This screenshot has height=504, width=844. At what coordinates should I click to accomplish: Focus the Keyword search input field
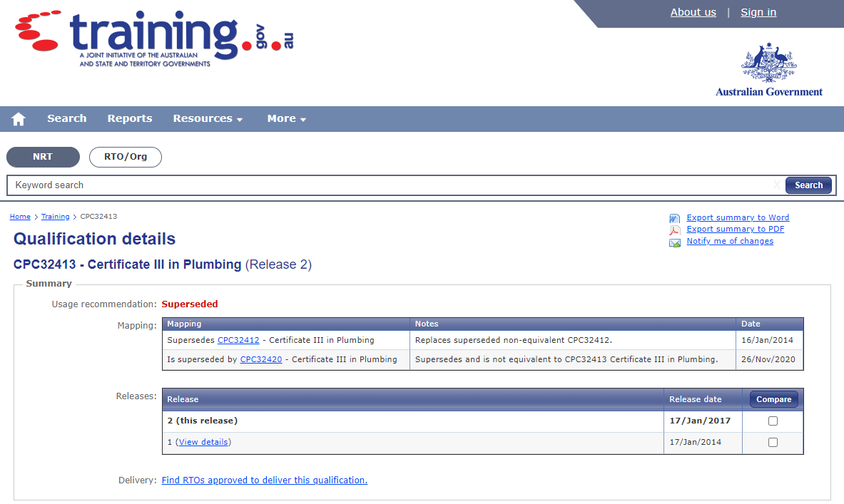395,185
